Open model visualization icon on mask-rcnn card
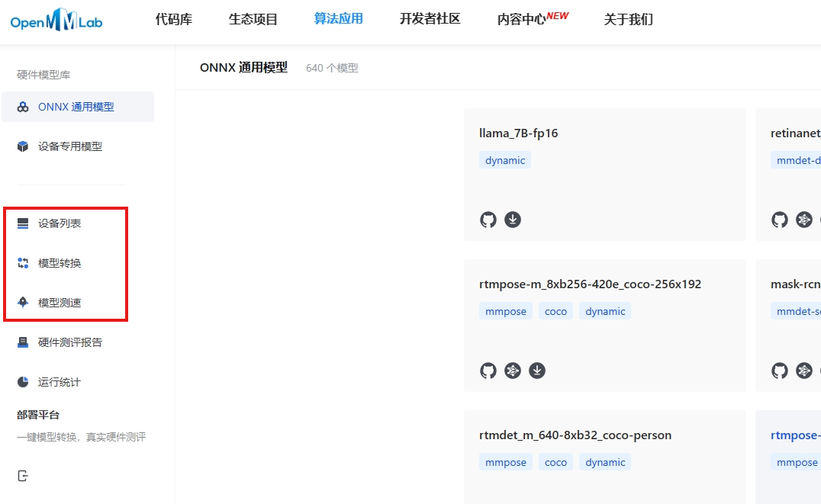 tap(804, 371)
